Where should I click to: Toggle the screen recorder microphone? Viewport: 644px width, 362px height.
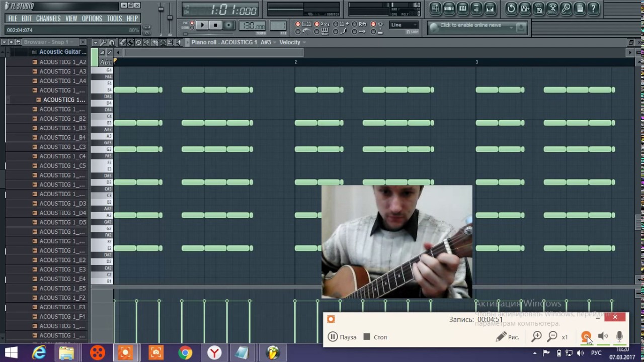pos(619,336)
